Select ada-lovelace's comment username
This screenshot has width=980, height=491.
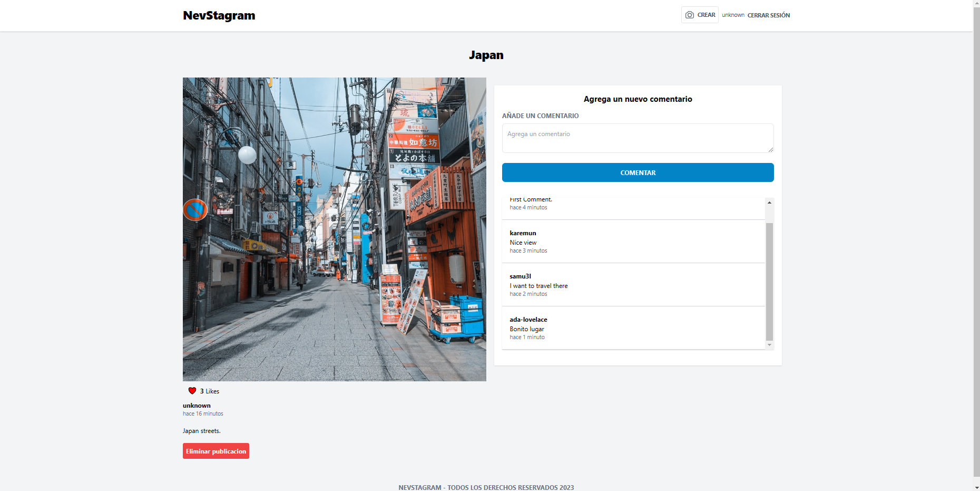pos(528,319)
